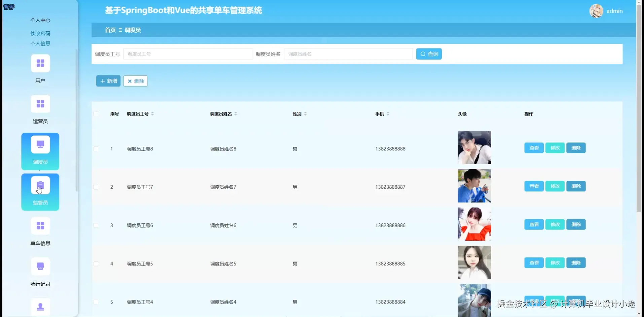
Task: Delete the 调度员工号7 record
Action: [576, 186]
